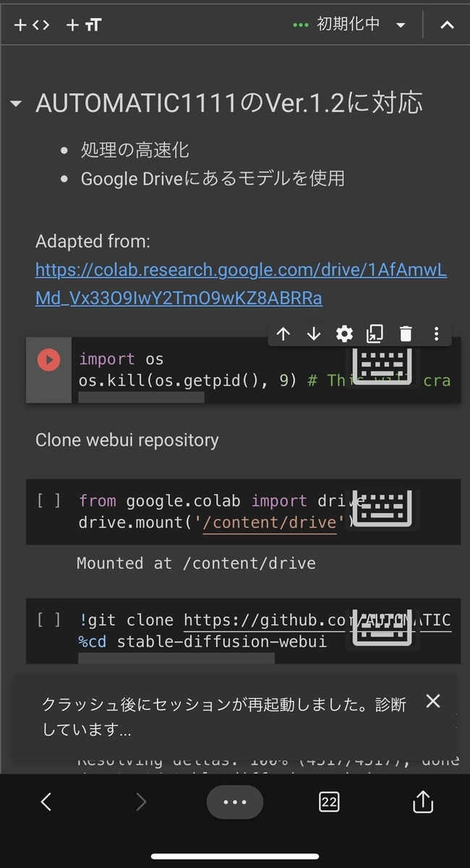Delete the current code cell
Screen dimensions: 470x868
(x=405, y=333)
